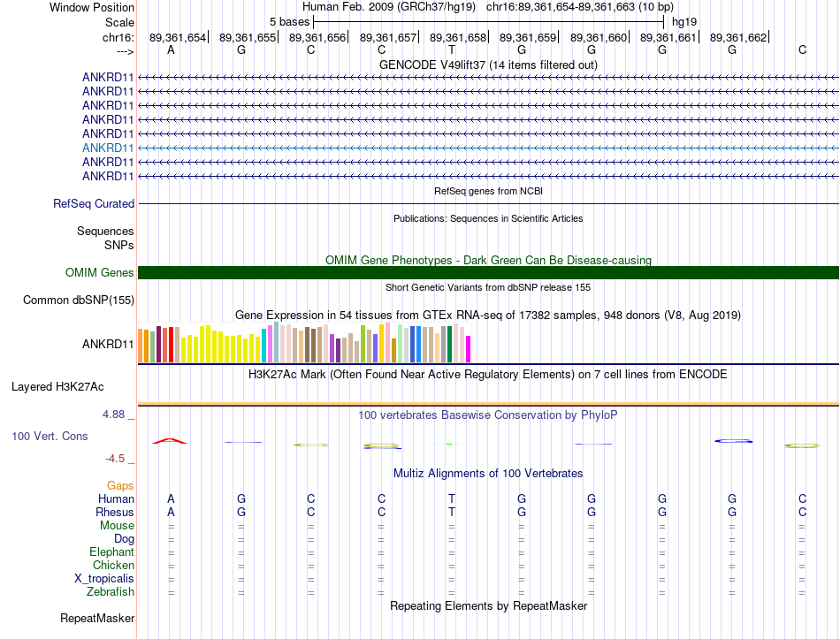The image size is (840, 639).
Task: Click the dark green bar in GTEx chart
Action: [x=449, y=345]
